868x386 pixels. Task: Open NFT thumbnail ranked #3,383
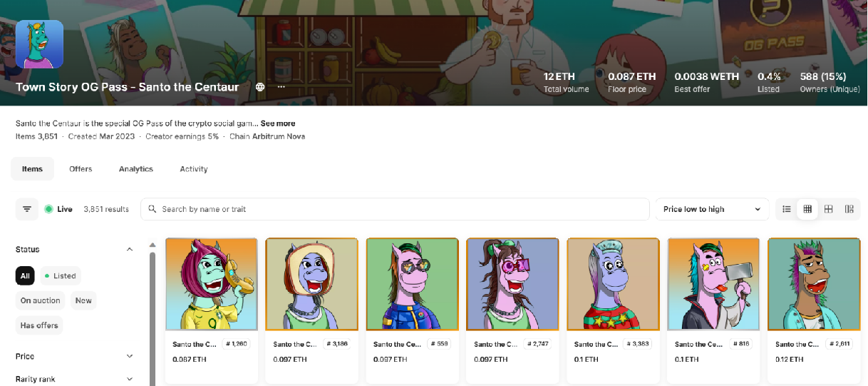[x=614, y=284]
